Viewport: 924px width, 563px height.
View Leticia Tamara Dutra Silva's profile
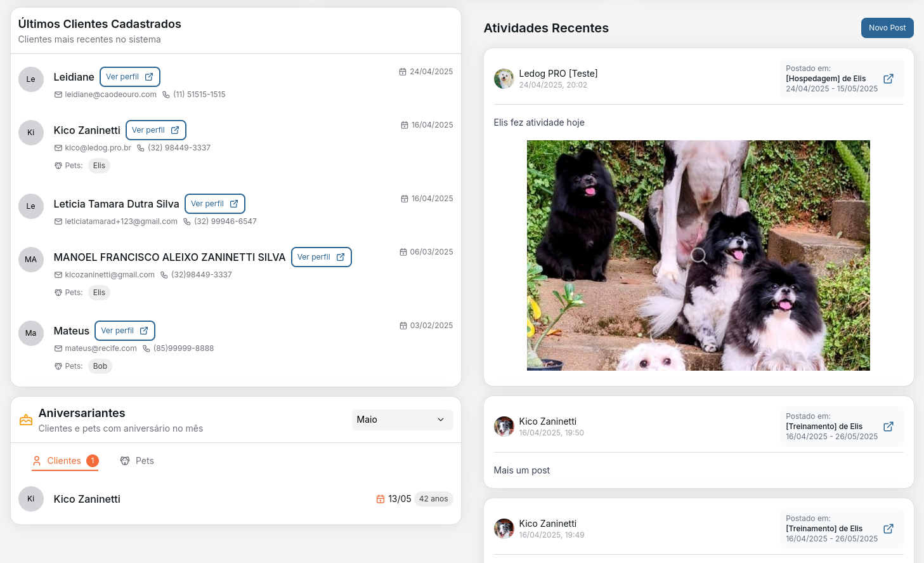pos(214,204)
